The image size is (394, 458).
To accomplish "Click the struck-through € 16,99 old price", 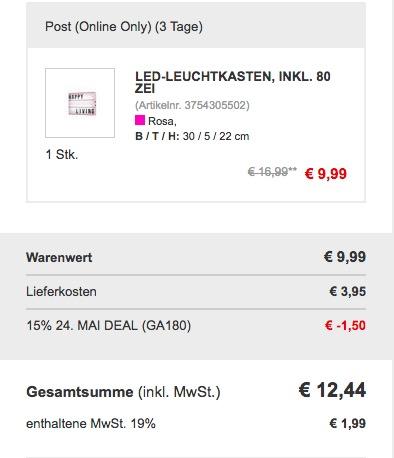I will pyautogui.click(x=272, y=172).
